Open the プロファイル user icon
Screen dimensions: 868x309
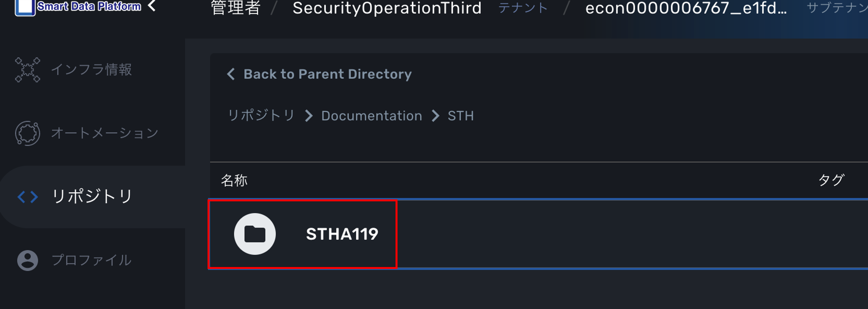[28, 260]
